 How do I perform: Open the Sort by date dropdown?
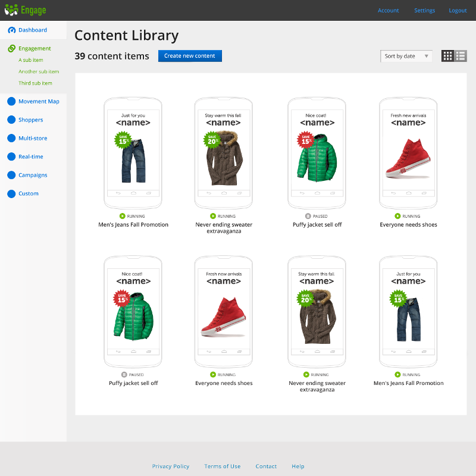coord(406,56)
